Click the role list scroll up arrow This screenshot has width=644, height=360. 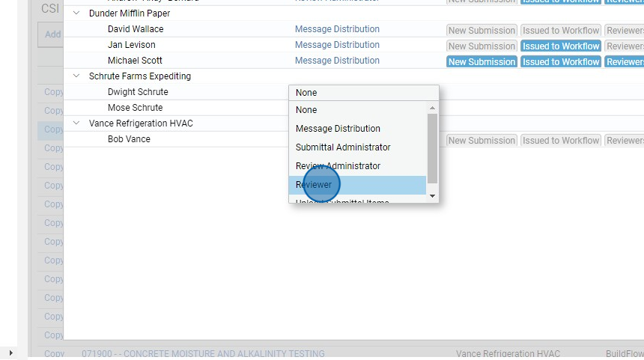432,108
